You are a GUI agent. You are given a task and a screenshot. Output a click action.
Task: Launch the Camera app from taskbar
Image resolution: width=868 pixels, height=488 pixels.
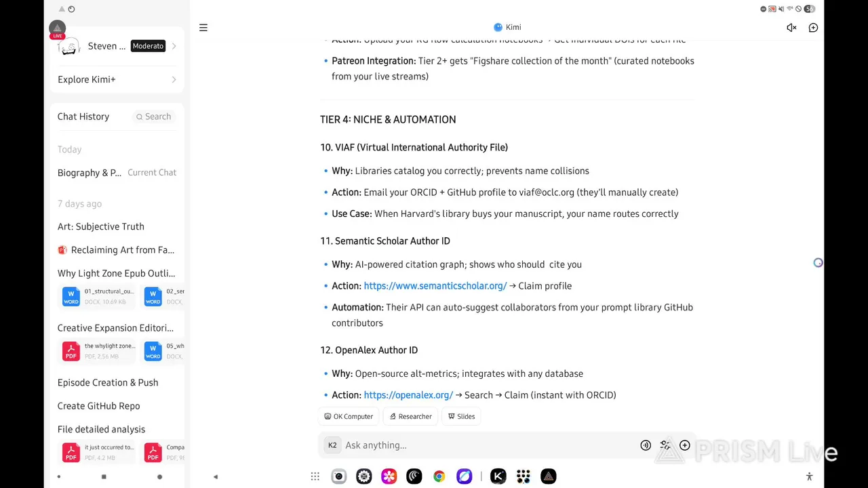click(x=339, y=476)
